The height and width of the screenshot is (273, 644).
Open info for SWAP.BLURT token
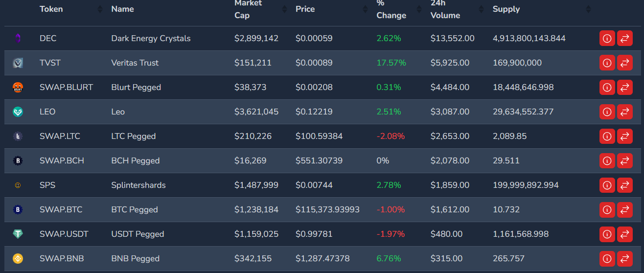(x=607, y=87)
